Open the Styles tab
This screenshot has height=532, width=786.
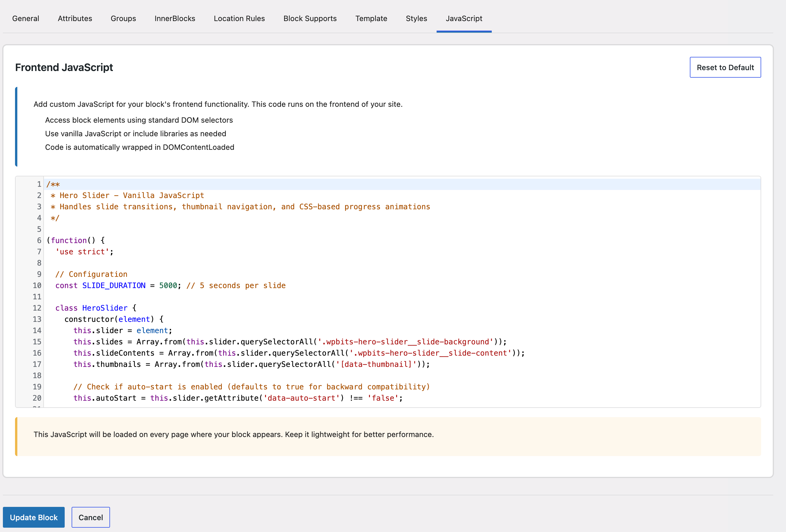click(416, 18)
